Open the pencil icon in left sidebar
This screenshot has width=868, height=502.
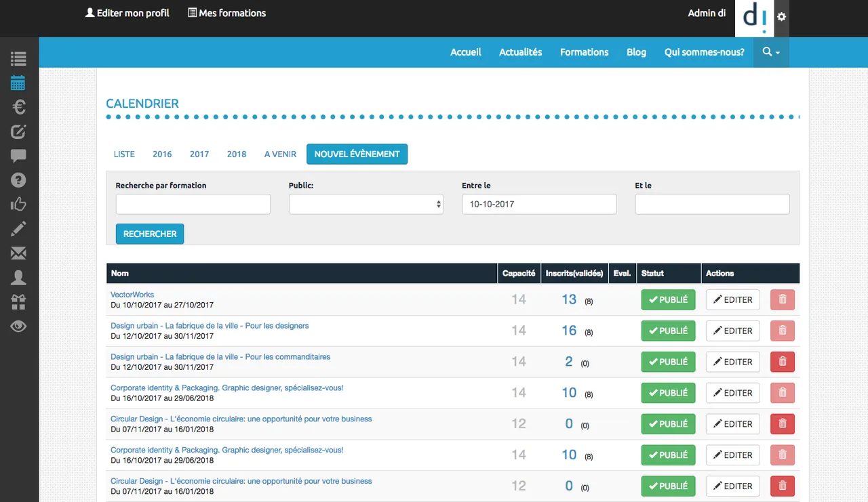(18, 228)
